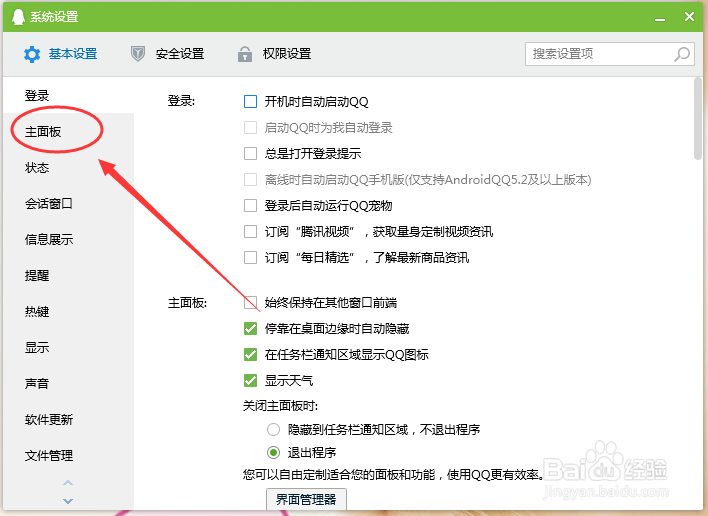Screen dimensions: 708x516
Task: Click the vertical scrollbar thumb
Action: click(698, 118)
